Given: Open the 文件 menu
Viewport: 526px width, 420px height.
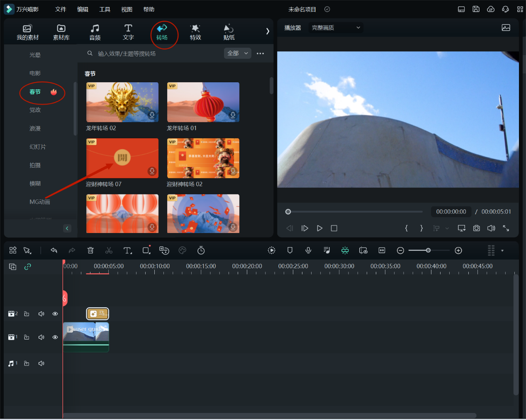Looking at the screenshot, I should [x=61, y=9].
